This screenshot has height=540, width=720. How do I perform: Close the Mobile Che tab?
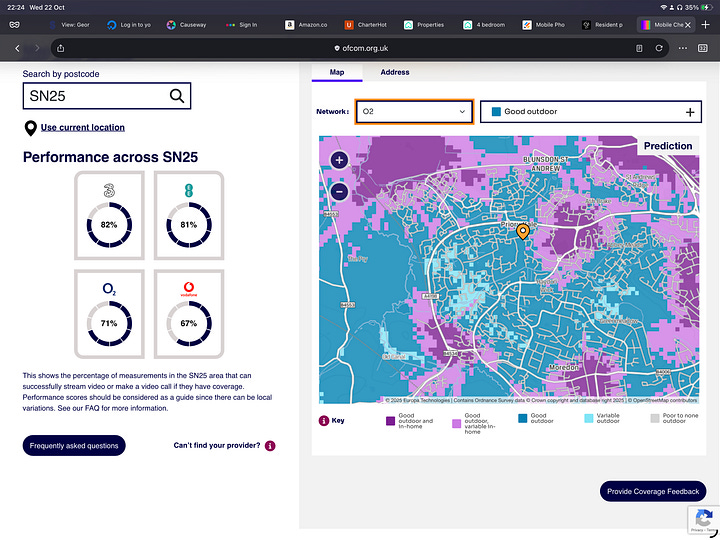click(687, 25)
